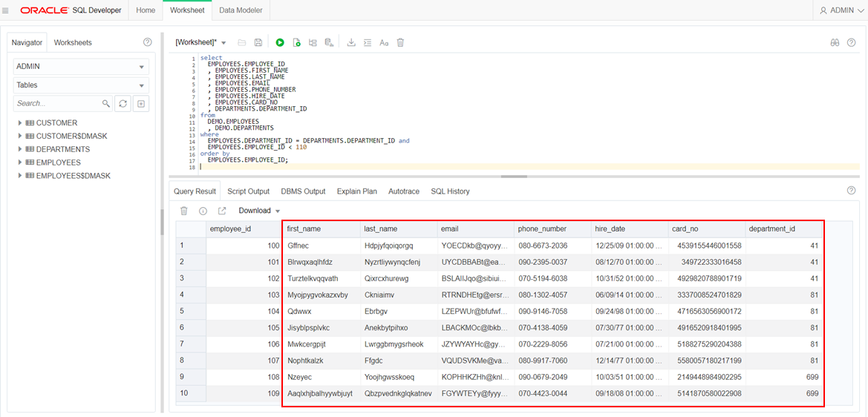This screenshot has height=417, width=868.
Task: Open the [Worksheet]* dropdown arrow
Action: [223, 42]
